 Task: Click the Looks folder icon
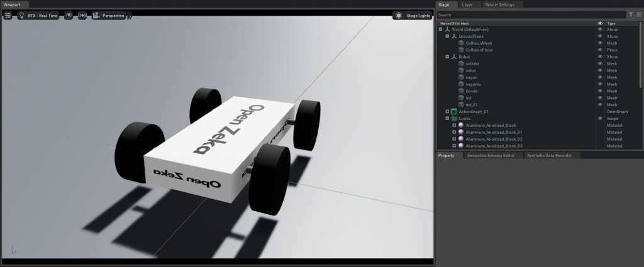454,119
